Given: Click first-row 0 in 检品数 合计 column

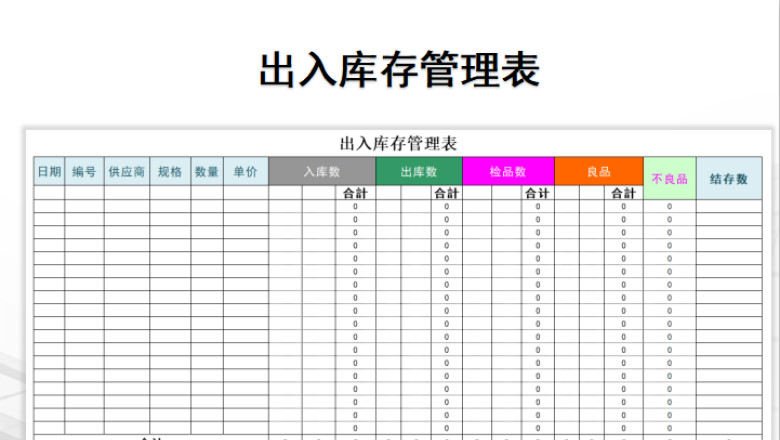Looking at the screenshot, I should pyautogui.click(x=538, y=206).
